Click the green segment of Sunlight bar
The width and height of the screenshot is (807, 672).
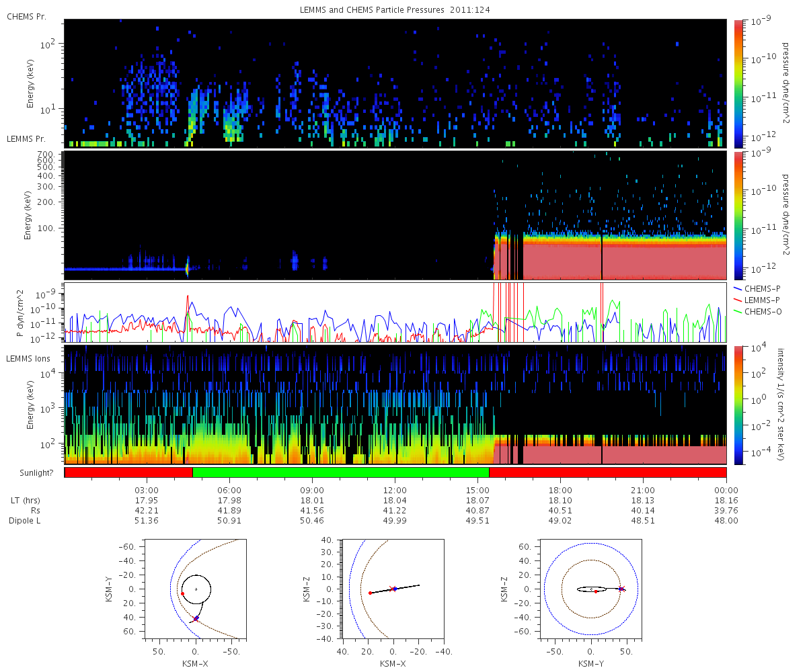341,472
